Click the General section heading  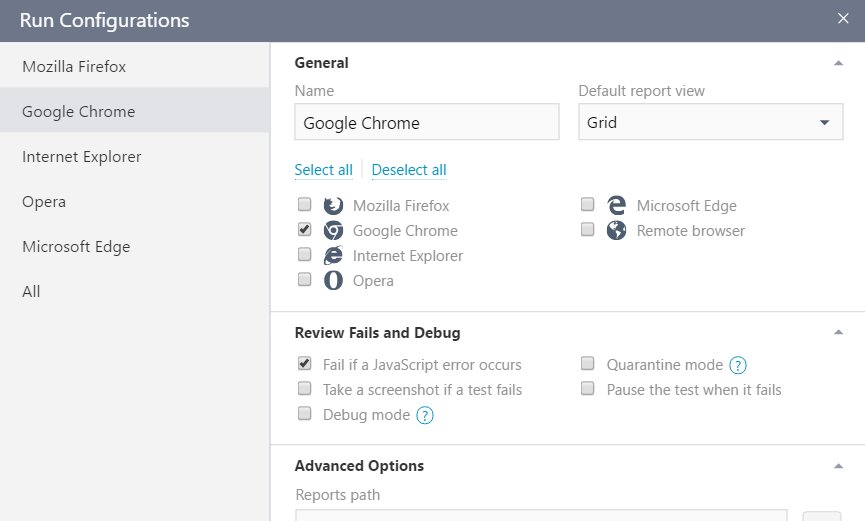click(322, 63)
